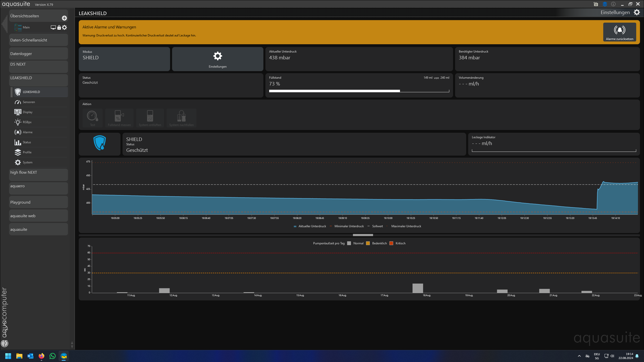Click the Füllstand fill level progress bar
This screenshot has width=644, height=362.
(359, 91)
